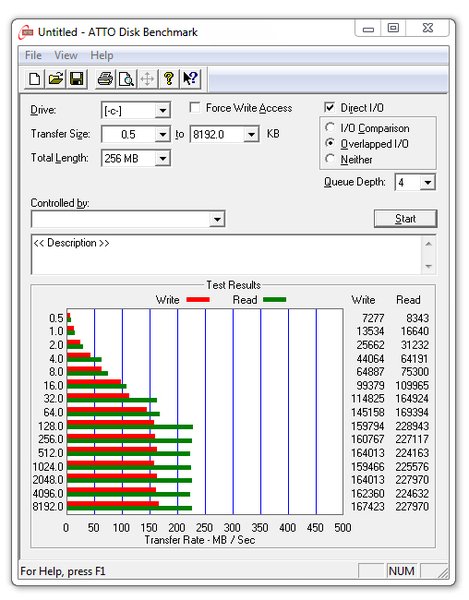Click the move arrows toolbar icon
This screenshot has width=469, height=600.
[147, 79]
